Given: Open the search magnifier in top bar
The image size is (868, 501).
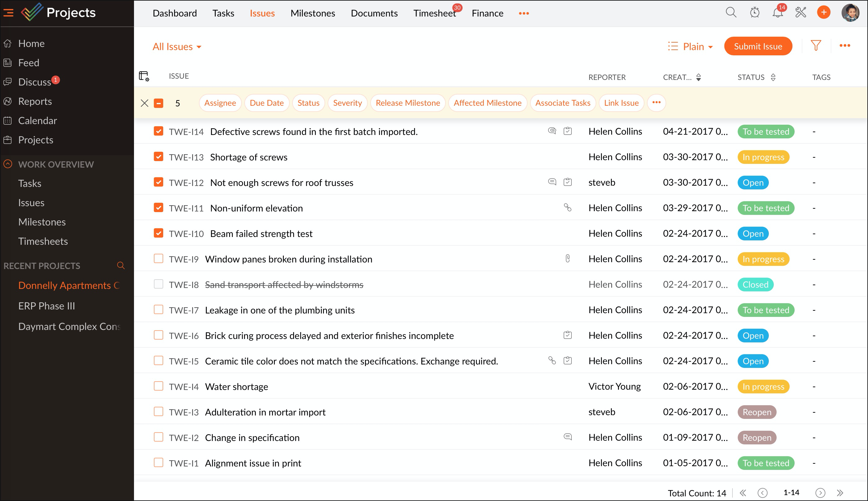Looking at the screenshot, I should click(731, 13).
